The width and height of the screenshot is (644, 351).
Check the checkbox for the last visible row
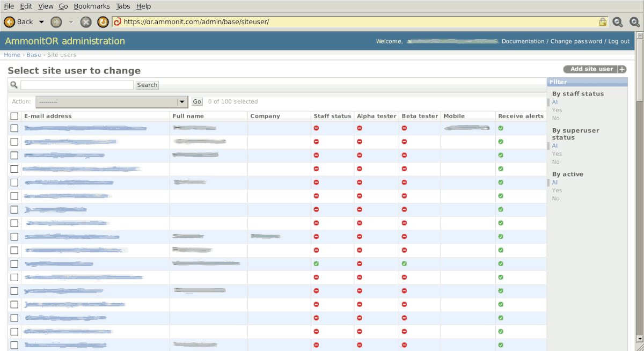tap(14, 345)
